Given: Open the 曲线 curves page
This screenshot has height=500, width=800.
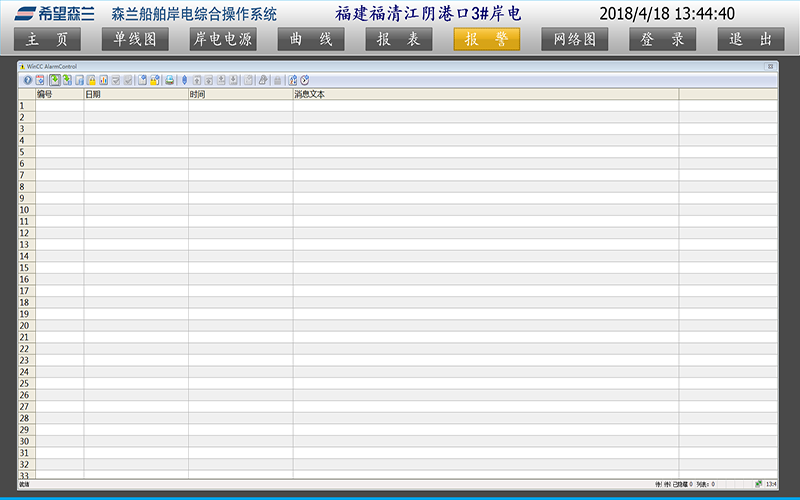Looking at the screenshot, I should click(x=311, y=39).
